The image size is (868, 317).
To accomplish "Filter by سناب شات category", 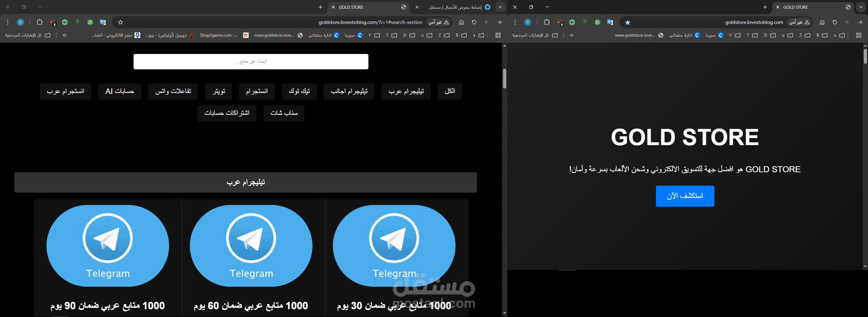I will point(284,113).
